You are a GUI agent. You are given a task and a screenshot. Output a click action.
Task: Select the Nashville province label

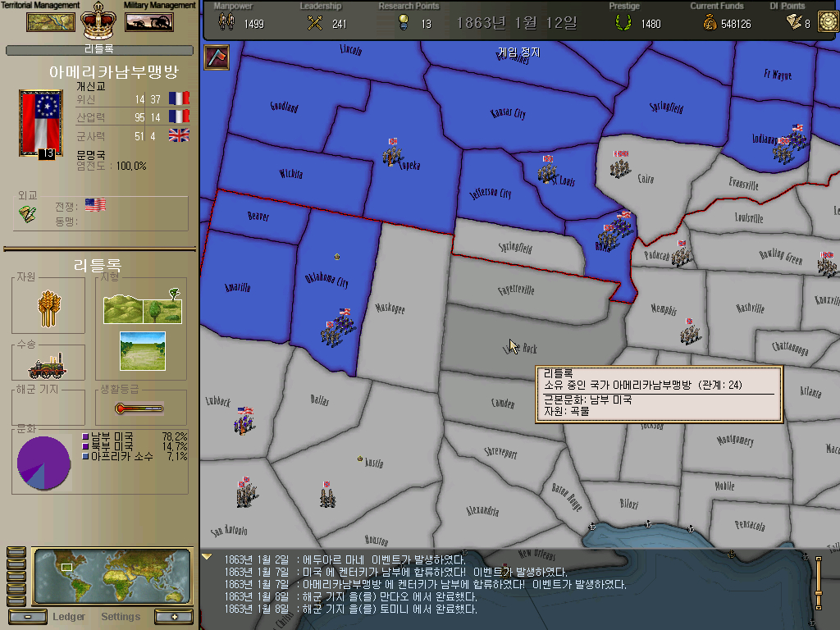click(750, 308)
